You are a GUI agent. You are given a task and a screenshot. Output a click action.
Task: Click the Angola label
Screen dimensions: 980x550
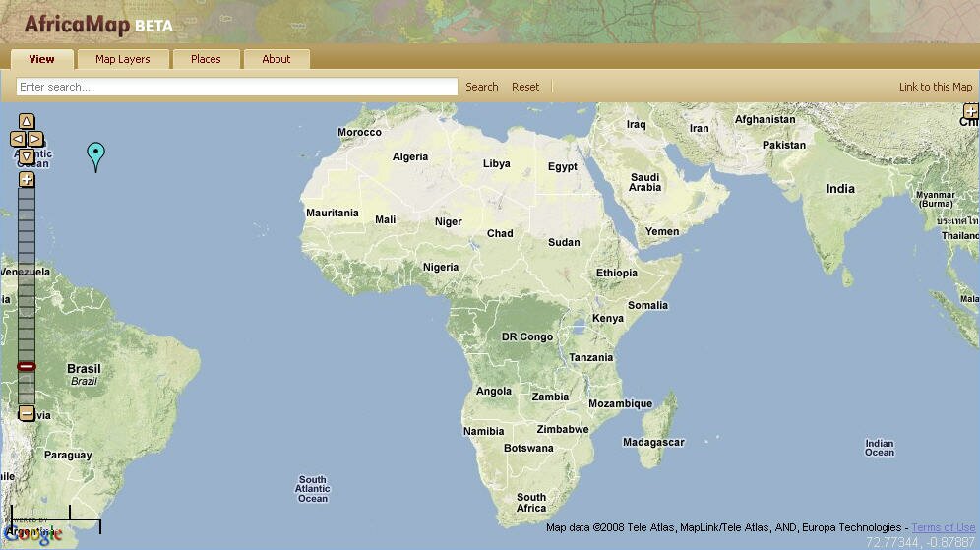[x=494, y=392]
